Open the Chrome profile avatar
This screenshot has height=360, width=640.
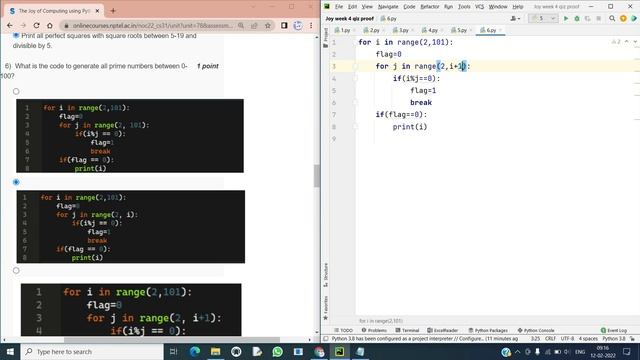(x=298, y=25)
